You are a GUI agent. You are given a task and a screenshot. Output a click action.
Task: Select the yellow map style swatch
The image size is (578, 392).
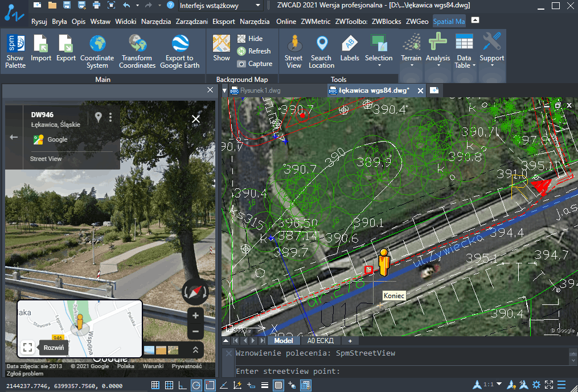(160, 350)
